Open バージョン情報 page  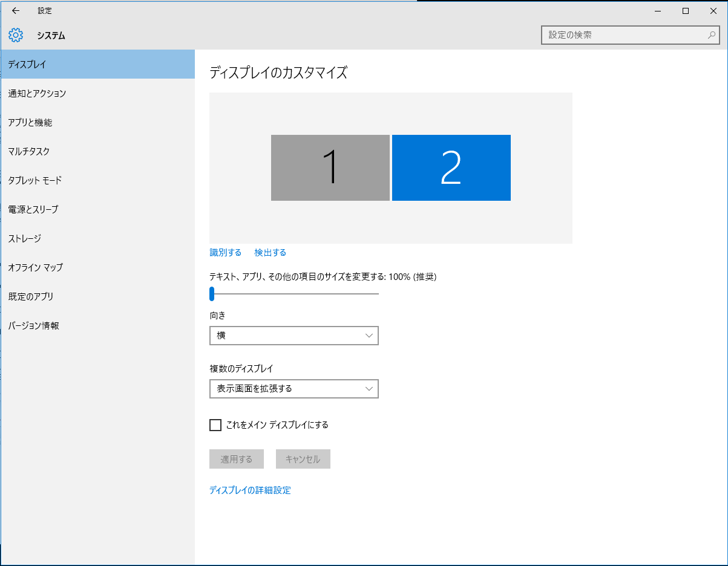[34, 325]
